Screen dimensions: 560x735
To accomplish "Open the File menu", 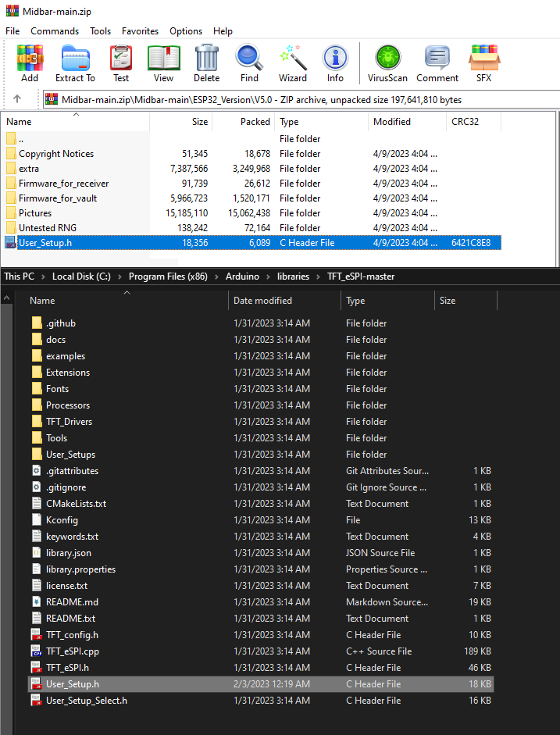I will tap(12, 31).
